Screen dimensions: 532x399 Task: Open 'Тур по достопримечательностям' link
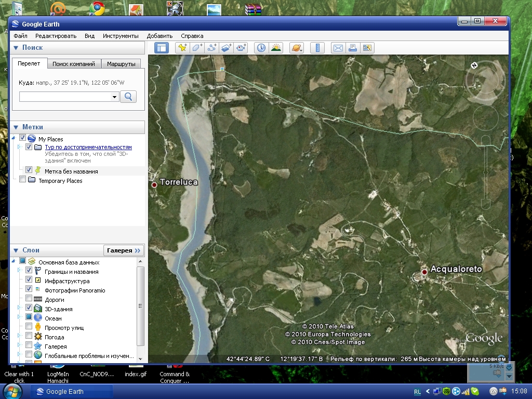(88, 147)
